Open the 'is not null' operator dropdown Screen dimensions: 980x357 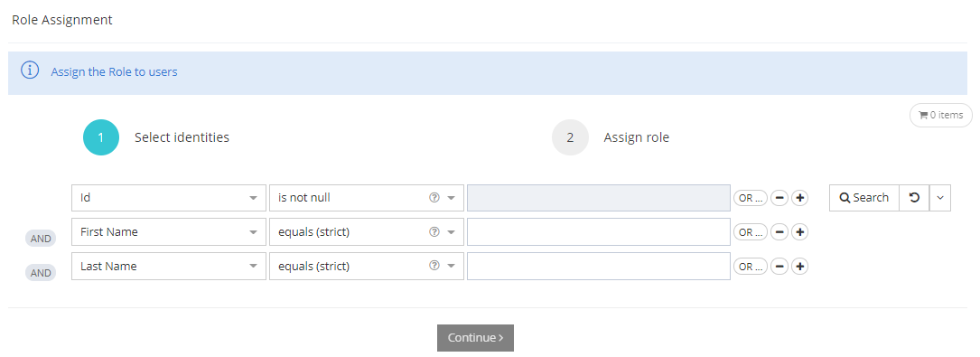366,198
